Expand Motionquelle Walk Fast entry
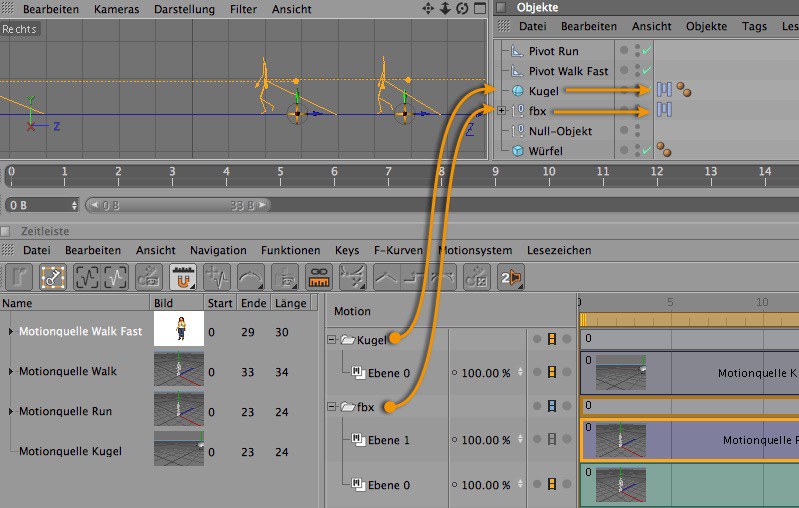 [x=11, y=331]
